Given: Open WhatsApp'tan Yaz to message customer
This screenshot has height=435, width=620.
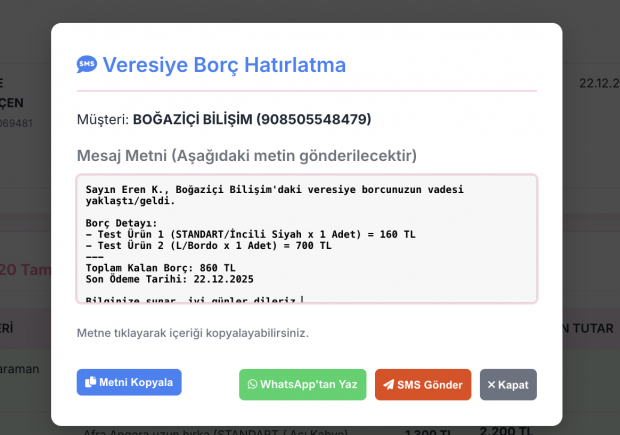Looking at the screenshot, I should click(x=302, y=384).
